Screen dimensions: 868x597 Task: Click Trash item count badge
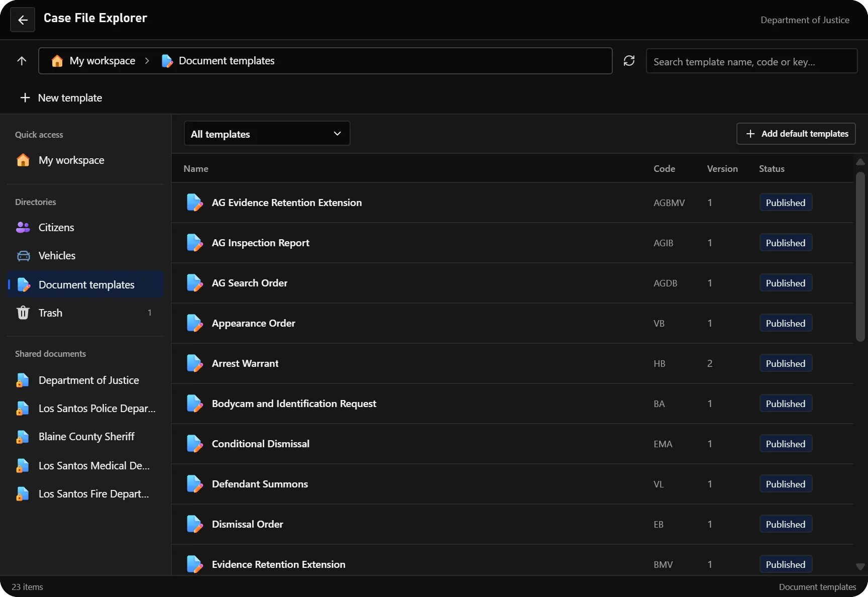point(150,313)
